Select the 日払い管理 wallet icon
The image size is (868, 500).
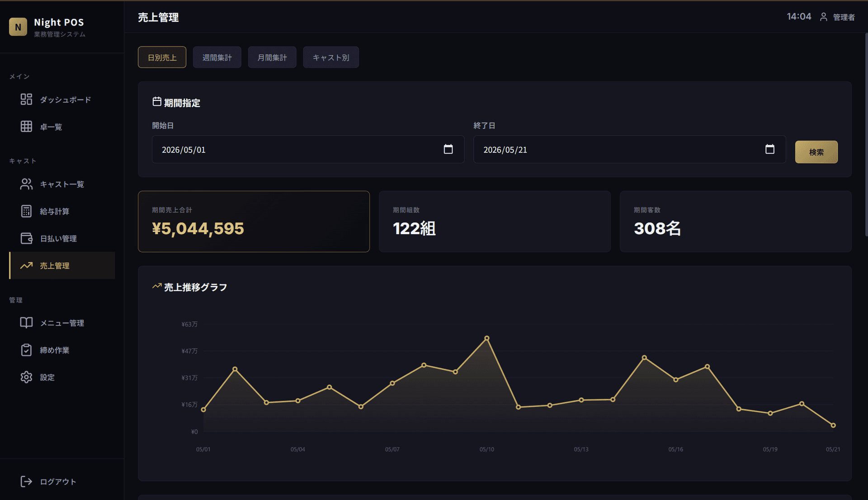pos(26,238)
